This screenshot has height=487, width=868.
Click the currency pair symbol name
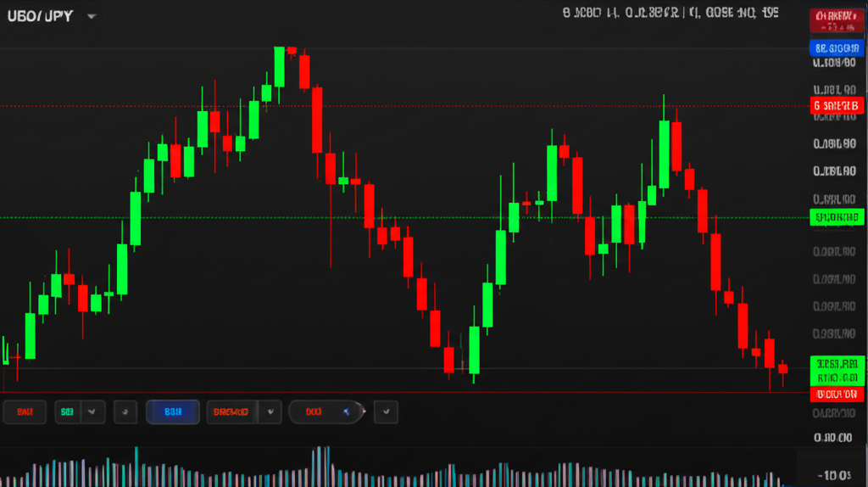point(40,16)
